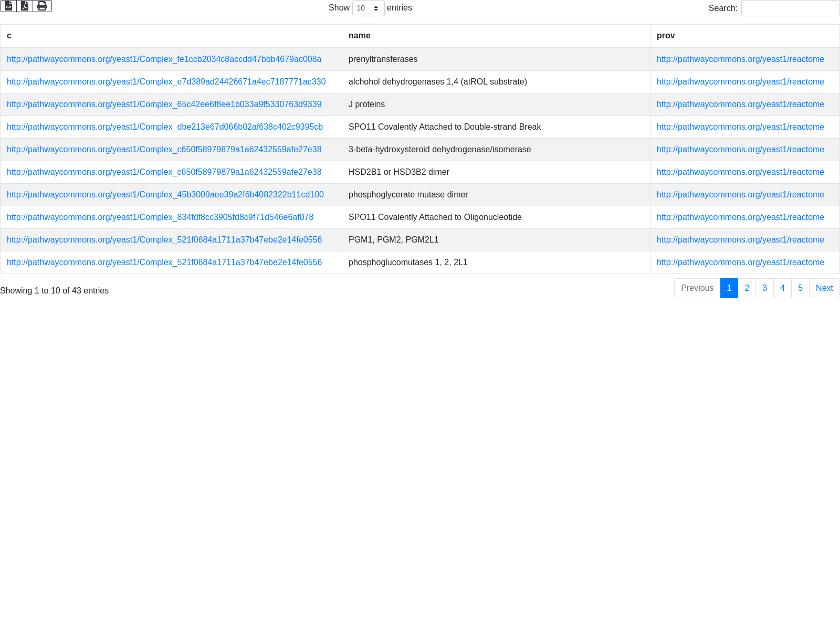Viewport: 840px width, 630px height.
Task: Export the table as CSV
Action: 8,6
